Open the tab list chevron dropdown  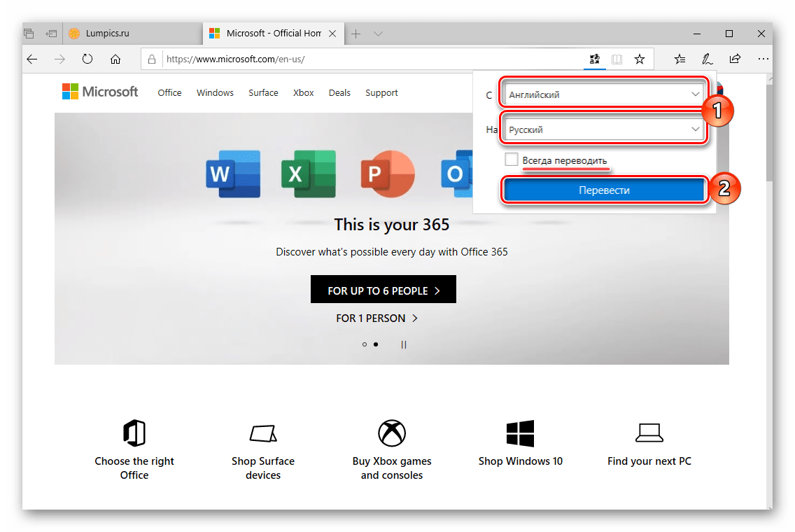coord(378,34)
